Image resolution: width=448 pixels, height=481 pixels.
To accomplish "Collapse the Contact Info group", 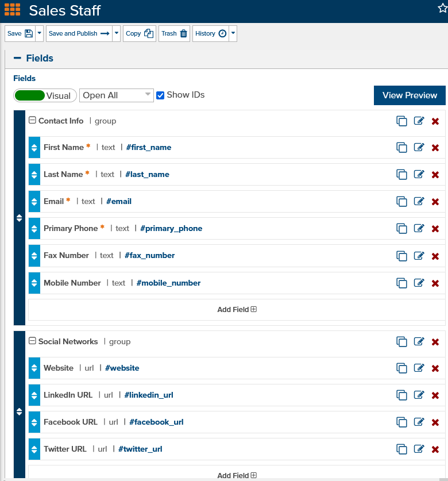I will click(x=32, y=120).
